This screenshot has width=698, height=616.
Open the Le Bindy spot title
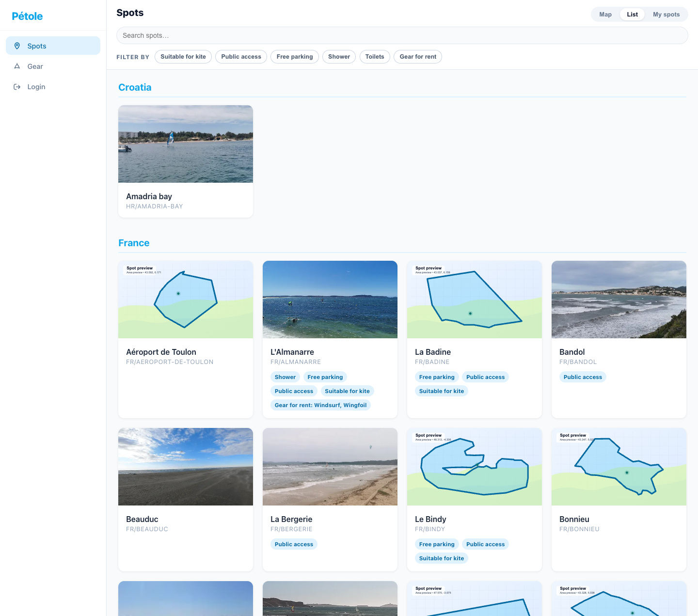(x=430, y=519)
